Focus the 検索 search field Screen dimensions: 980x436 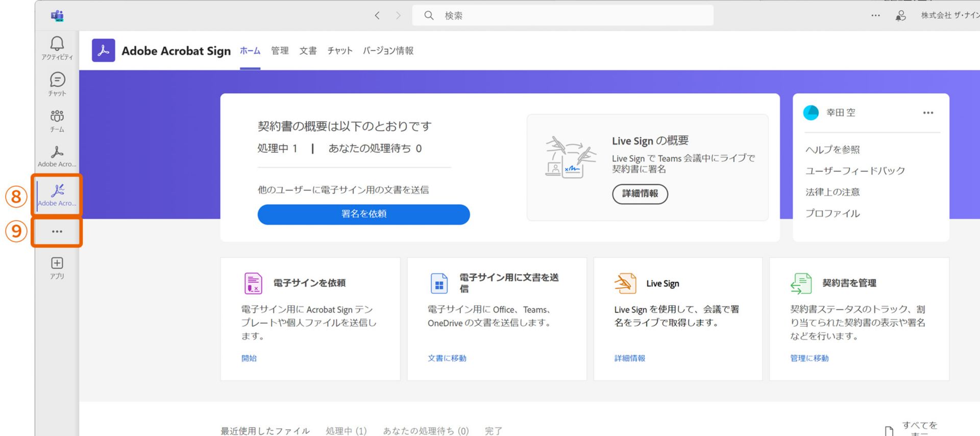pos(562,16)
